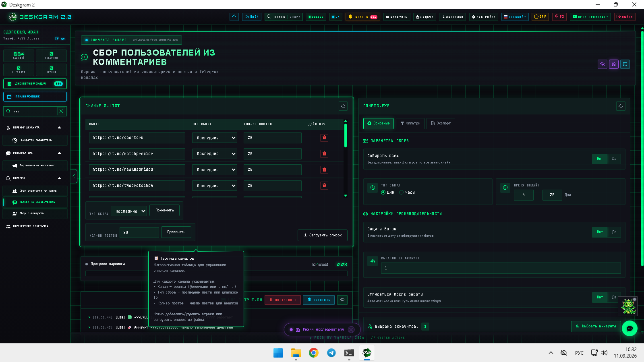Set Собирать всех to Да
This screenshot has height=362, width=644.
(x=614, y=159)
